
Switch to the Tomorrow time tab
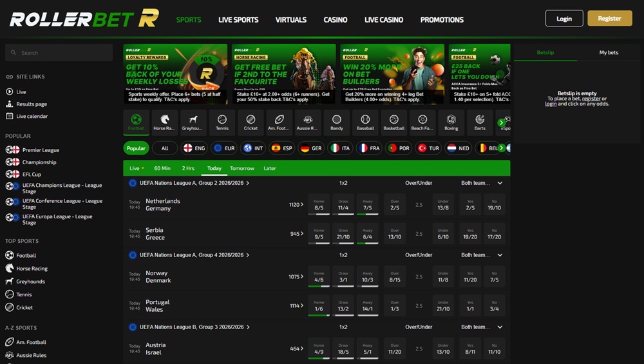(x=242, y=168)
